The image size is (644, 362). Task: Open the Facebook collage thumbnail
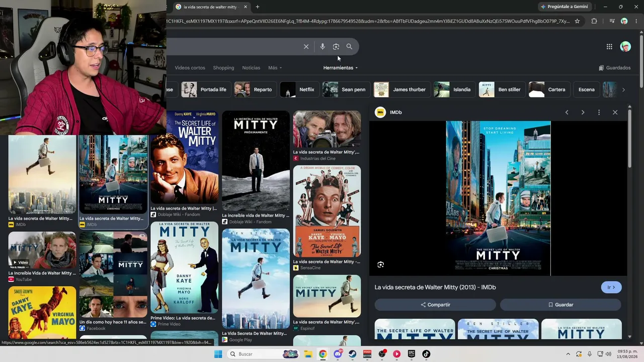[113, 275]
